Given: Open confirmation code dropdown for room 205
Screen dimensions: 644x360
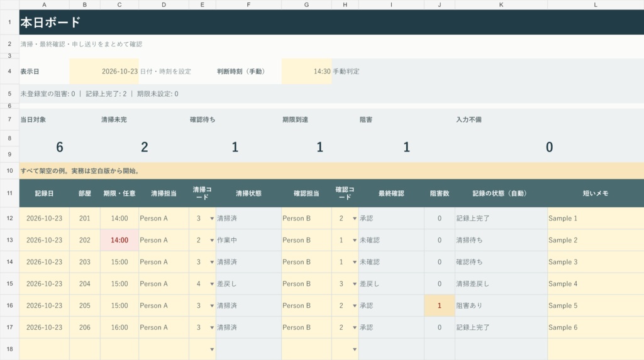Looking at the screenshot, I should 355,306.
